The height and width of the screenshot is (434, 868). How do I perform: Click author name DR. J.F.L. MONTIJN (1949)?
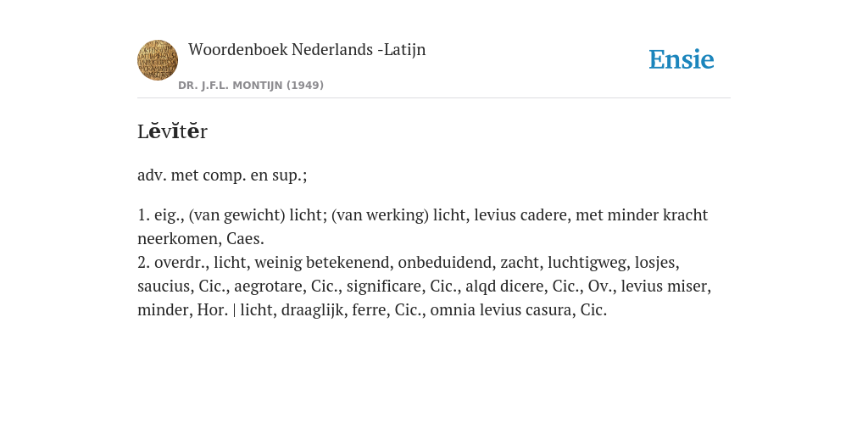(251, 86)
